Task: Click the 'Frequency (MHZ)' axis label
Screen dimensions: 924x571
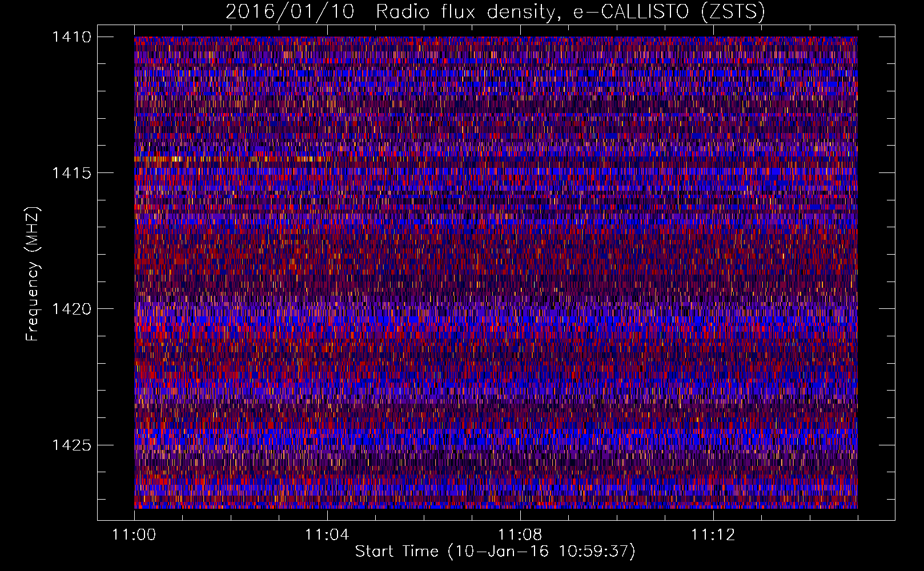Action: tap(33, 274)
